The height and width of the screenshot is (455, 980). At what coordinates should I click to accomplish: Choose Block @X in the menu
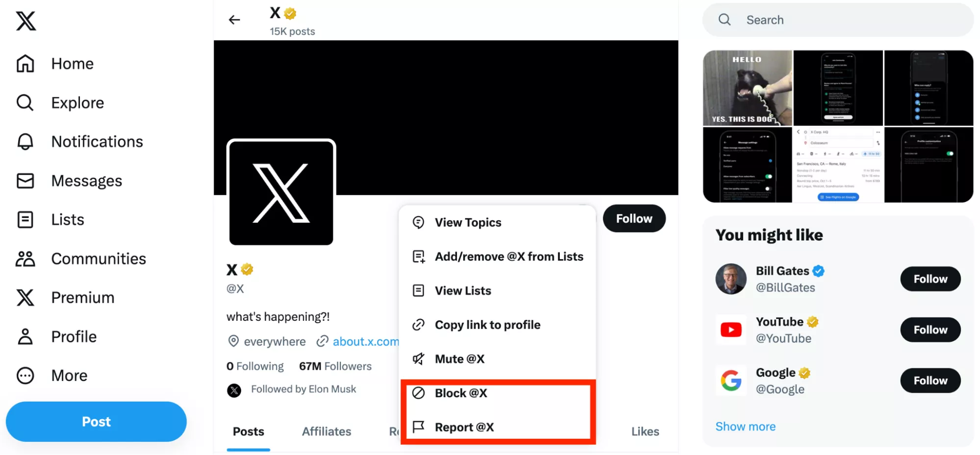(x=461, y=393)
